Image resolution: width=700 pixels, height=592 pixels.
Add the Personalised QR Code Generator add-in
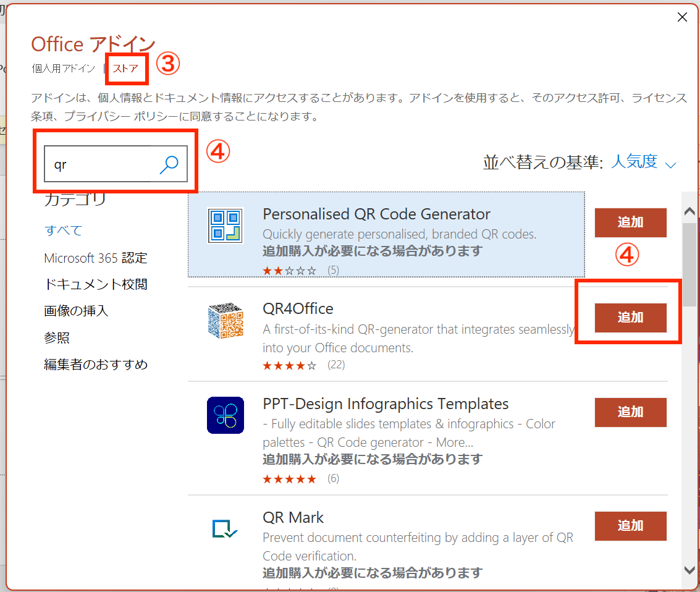tap(630, 222)
